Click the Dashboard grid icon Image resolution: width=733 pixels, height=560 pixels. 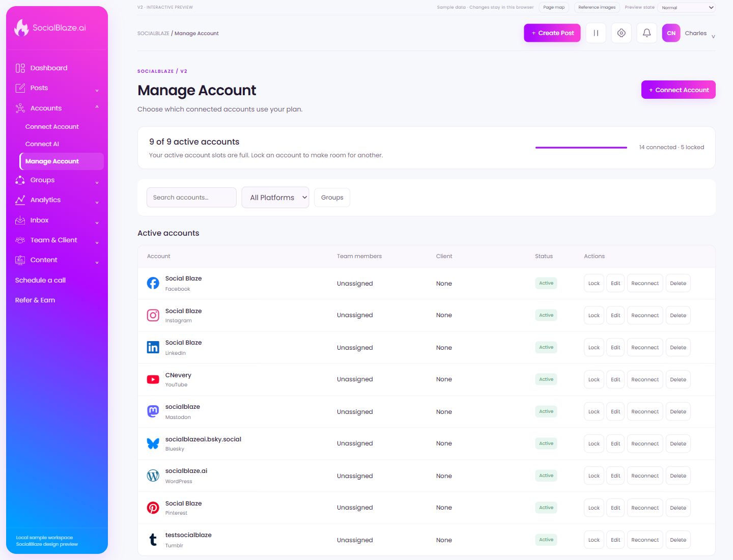pyautogui.click(x=20, y=68)
